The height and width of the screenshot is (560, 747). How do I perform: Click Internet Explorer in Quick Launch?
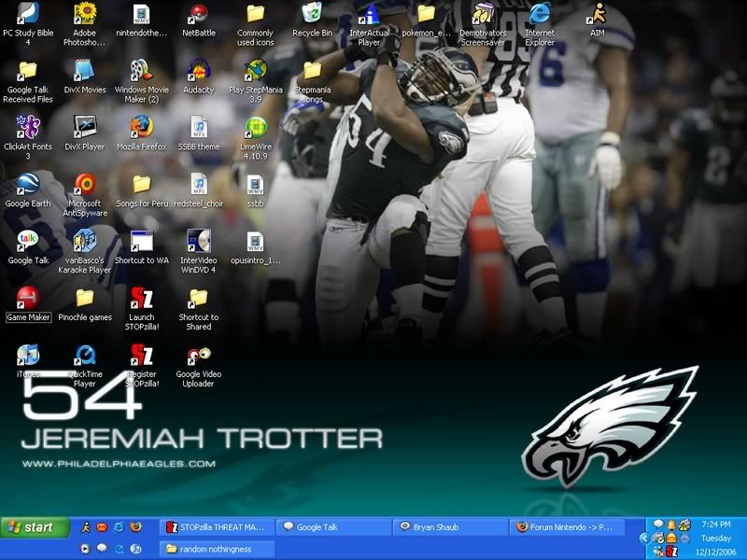[119, 527]
